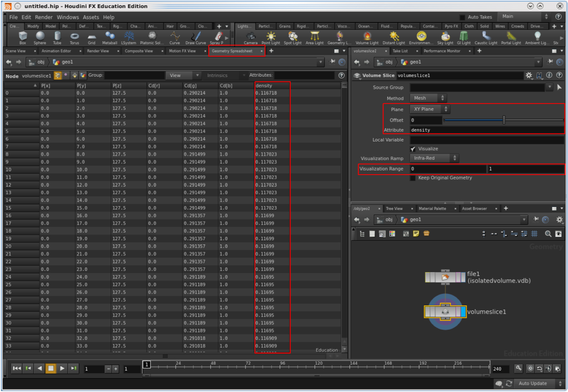Open the View dropdown in Geometry Spreadsheet
This screenshot has height=392, width=568.
(x=183, y=75)
